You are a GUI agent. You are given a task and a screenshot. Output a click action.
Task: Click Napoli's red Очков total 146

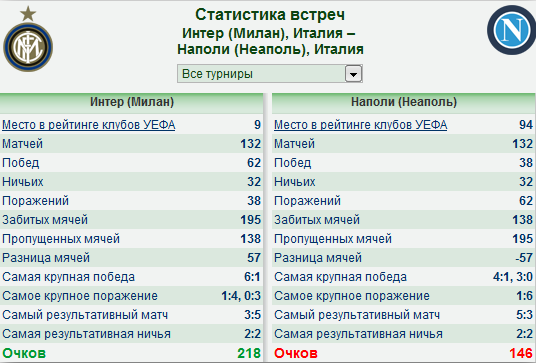[521, 353]
